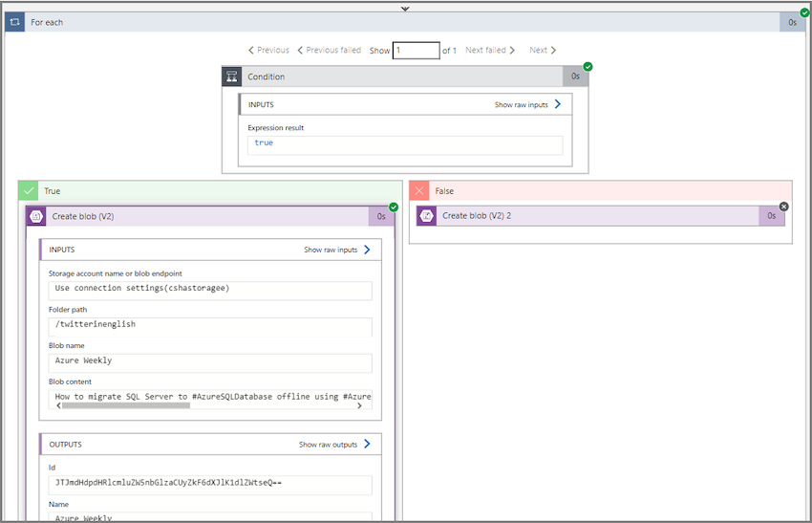
Task: Open Show raw outputs for Create blob (V2)
Action: click(x=334, y=445)
